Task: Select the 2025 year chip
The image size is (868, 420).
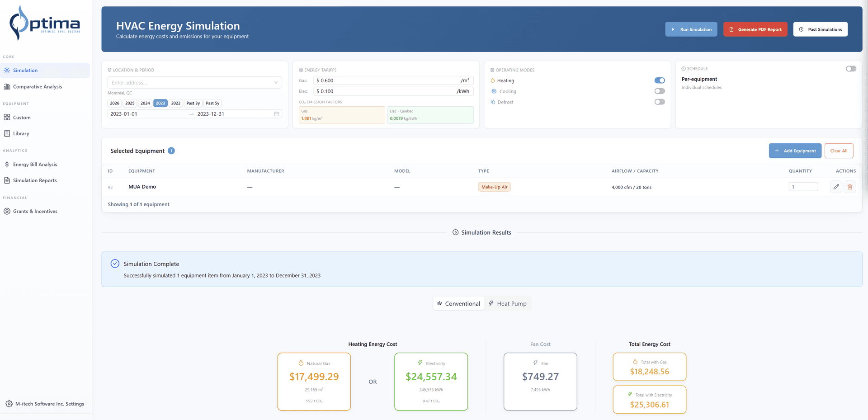Action: (x=130, y=103)
